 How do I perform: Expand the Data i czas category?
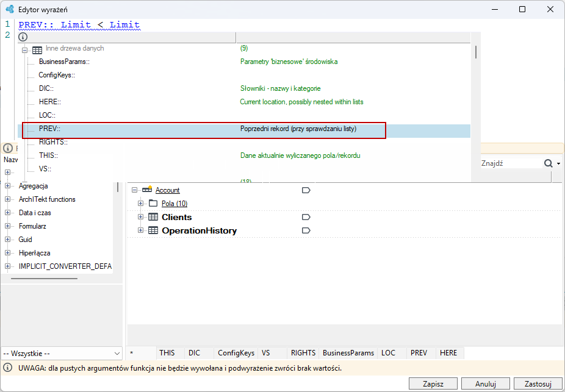(x=7, y=213)
